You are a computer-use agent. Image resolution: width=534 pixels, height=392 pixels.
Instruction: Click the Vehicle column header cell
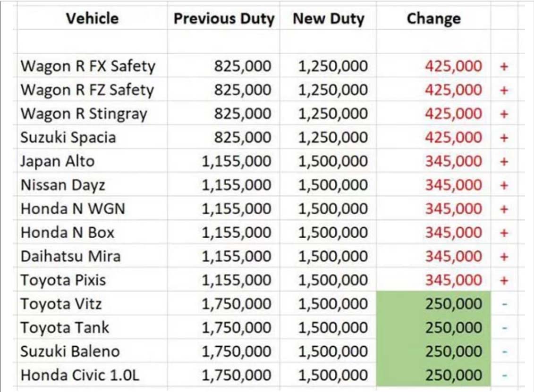pyautogui.click(x=92, y=18)
